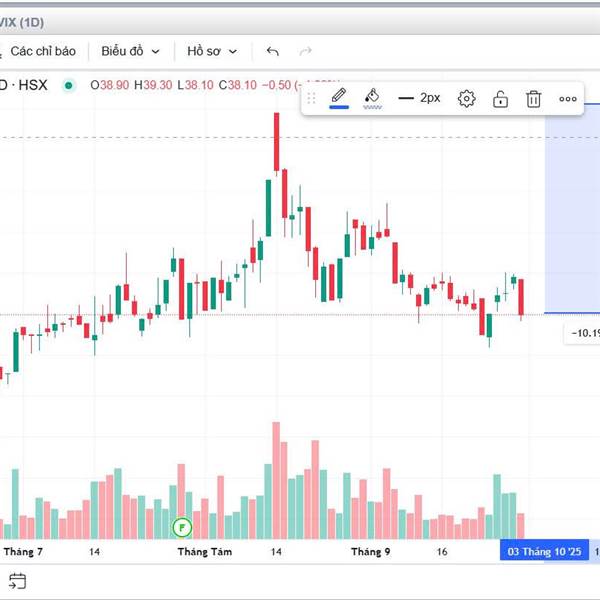
Task: Open the Biểu đồ dropdown
Action: (130, 51)
